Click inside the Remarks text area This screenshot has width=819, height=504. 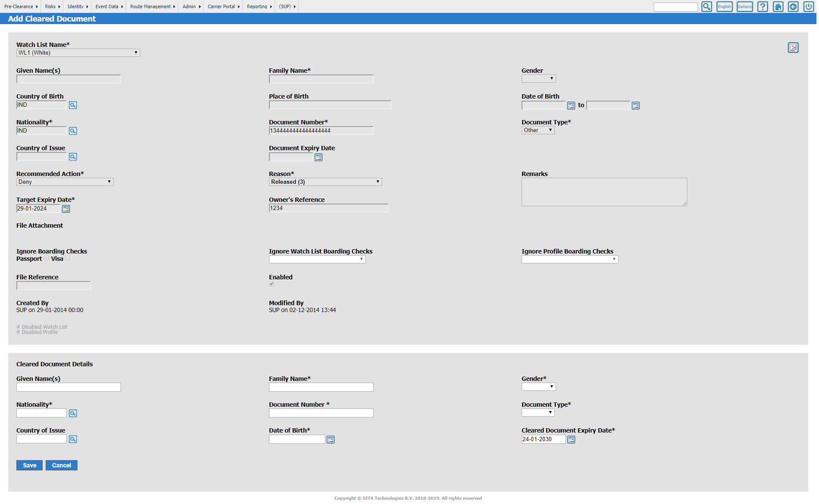[603, 192]
